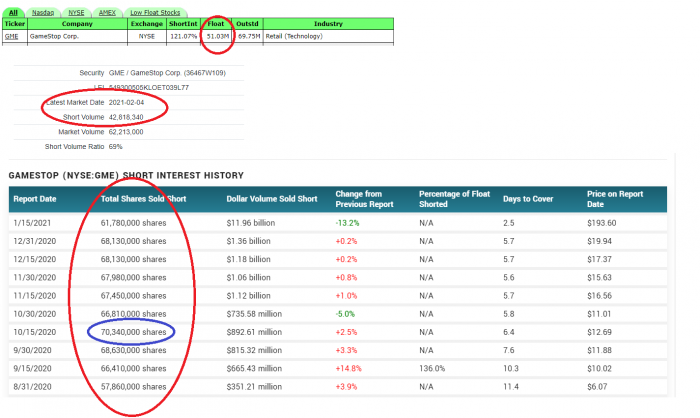Click Dollar Volume Sold Short header

[272, 199]
